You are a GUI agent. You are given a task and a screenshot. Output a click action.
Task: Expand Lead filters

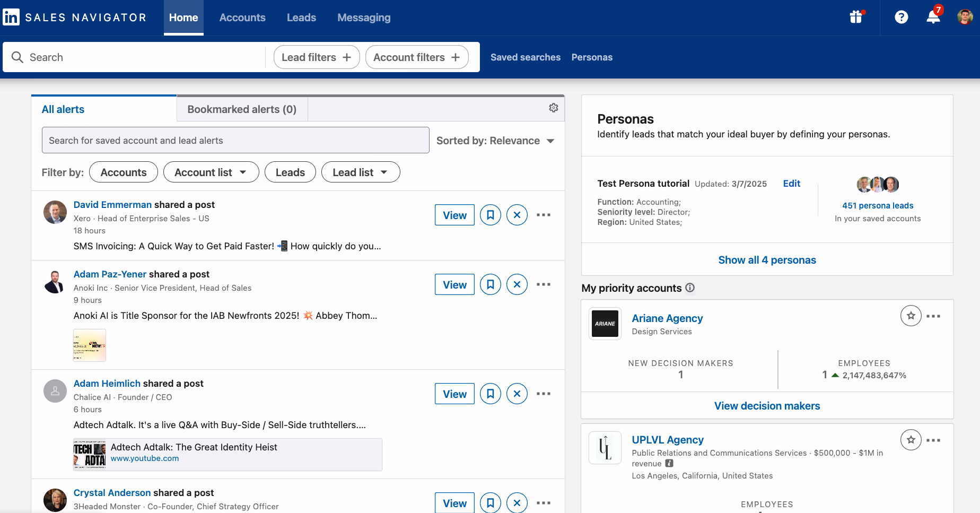pyautogui.click(x=317, y=57)
